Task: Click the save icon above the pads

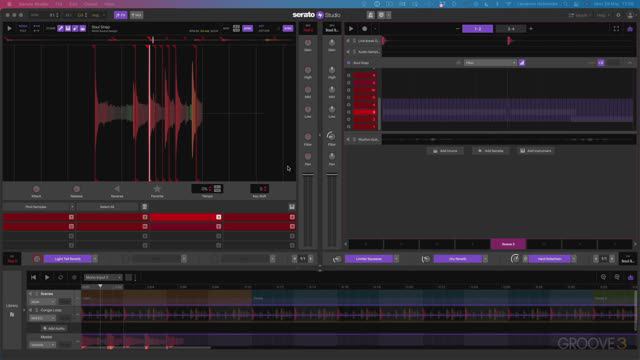Action: [x=292, y=207]
